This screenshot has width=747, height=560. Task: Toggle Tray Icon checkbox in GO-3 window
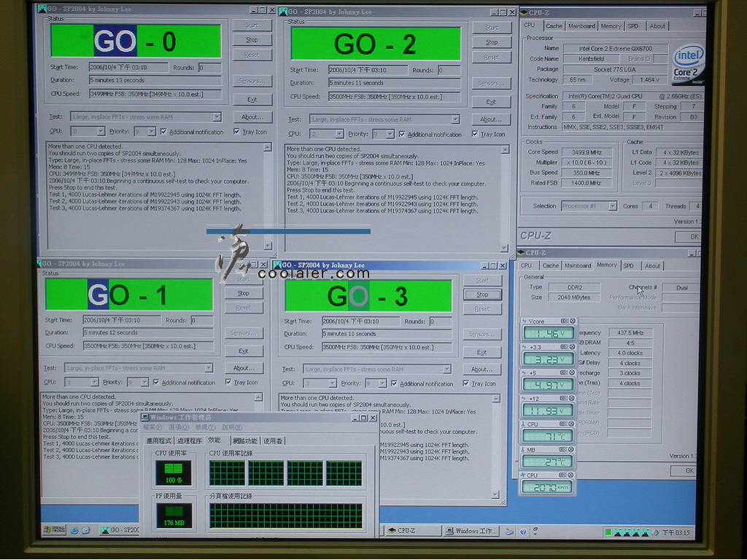tap(465, 384)
